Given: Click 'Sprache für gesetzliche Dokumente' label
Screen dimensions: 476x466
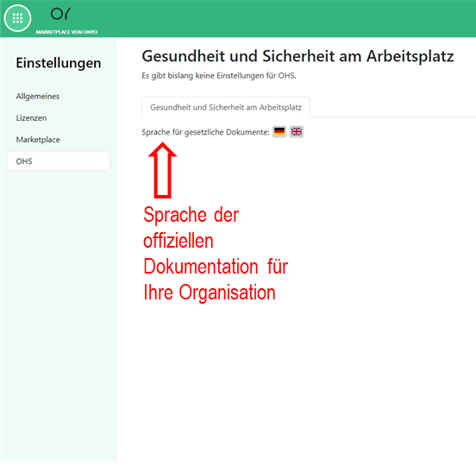Looking at the screenshot, I should coord(205,132).
